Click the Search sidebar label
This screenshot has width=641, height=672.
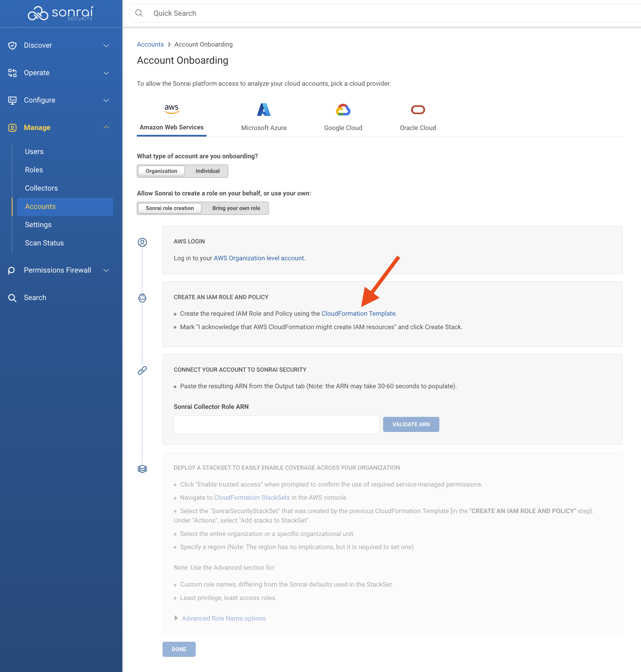point(35,298)
